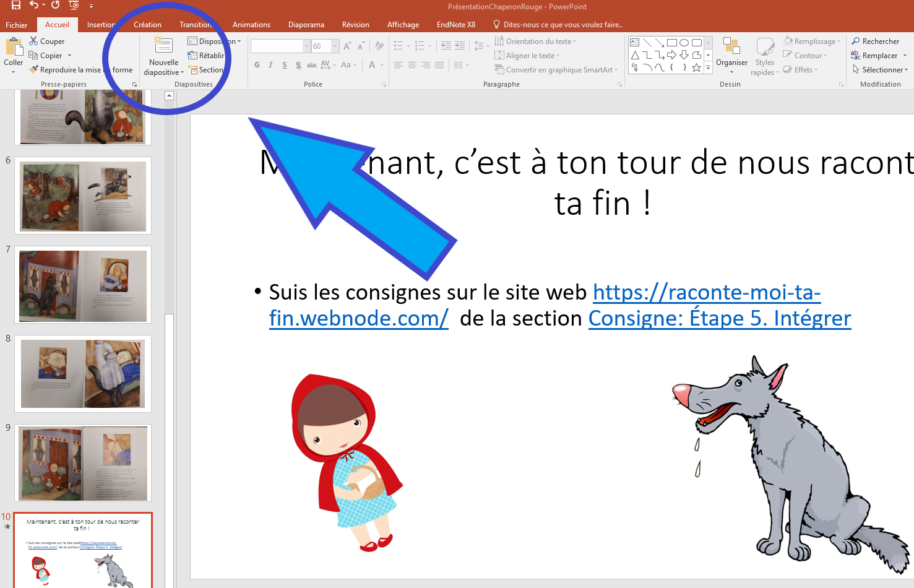Open the font color picker
Screen dimensions: 914x588
coord(372,65)
